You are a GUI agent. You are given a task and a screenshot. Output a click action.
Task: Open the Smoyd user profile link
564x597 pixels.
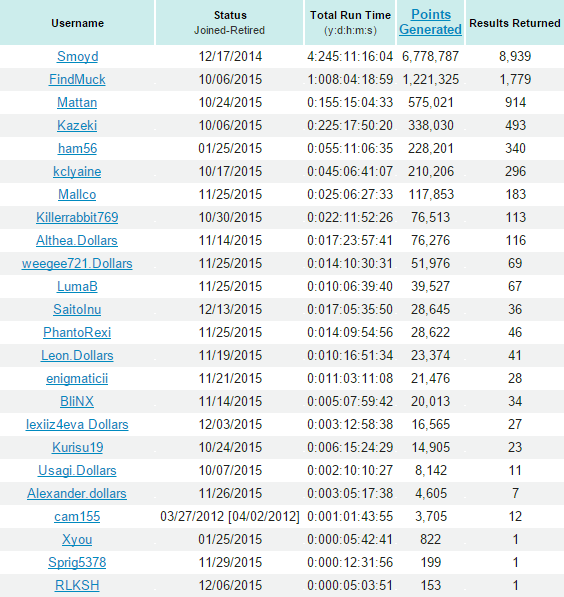(x=77, y=56)
